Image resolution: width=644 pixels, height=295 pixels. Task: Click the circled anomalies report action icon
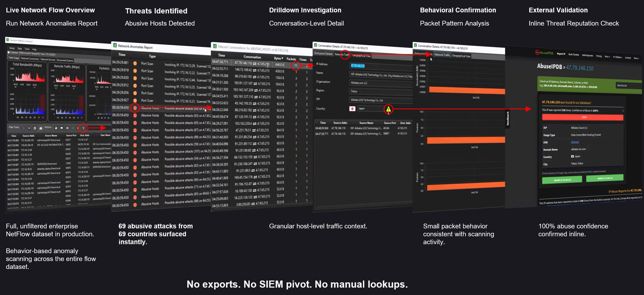pos(83,128)
